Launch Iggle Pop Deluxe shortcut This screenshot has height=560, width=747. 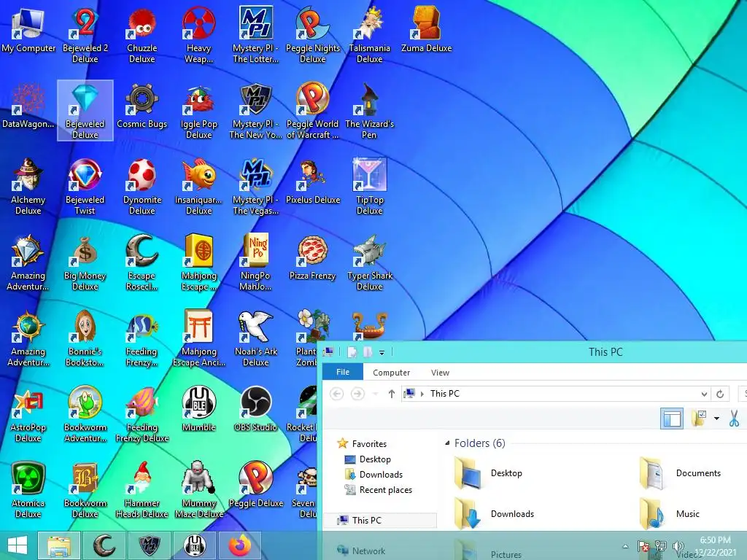[198, 111]
